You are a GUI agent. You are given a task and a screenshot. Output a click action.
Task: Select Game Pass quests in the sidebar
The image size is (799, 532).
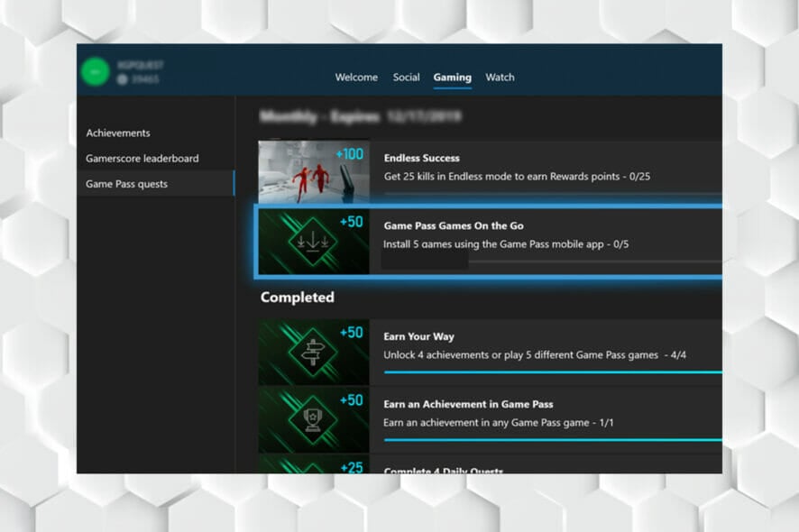coord(155,184)
